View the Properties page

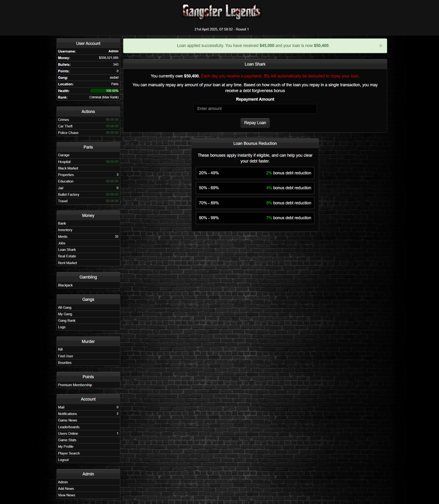[x=66, y=175]
